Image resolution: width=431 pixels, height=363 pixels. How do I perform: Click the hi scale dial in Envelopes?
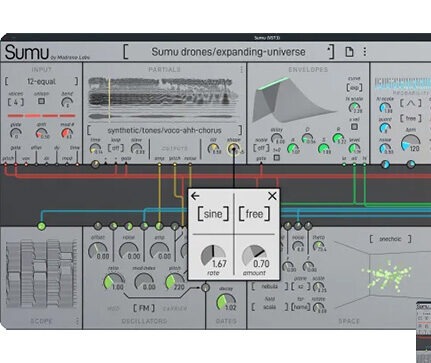coord(354,108)
